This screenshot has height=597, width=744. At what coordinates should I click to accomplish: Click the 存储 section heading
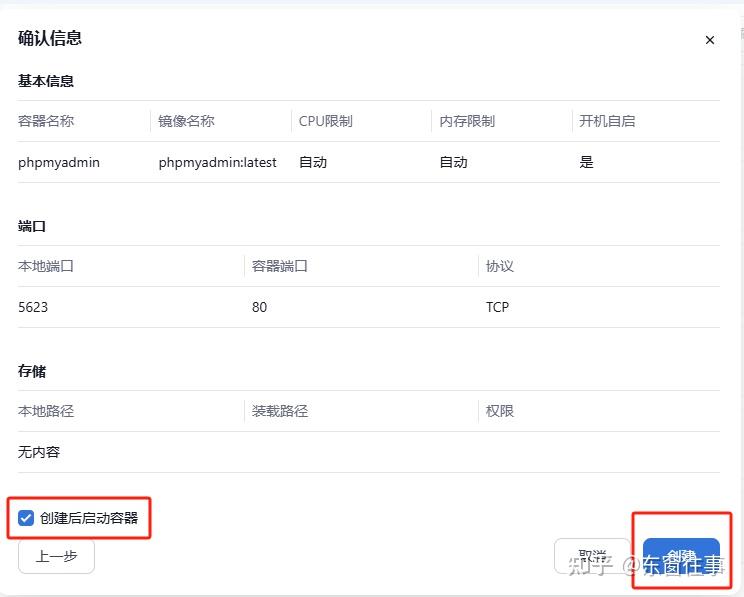pos(32,371)
